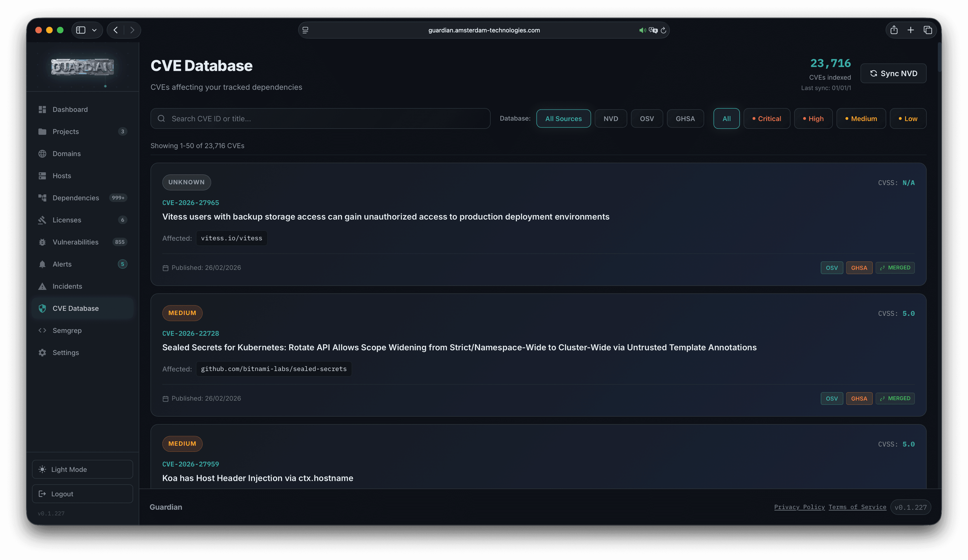
Task: Filter database by OSV
Action: pos(647,119)
